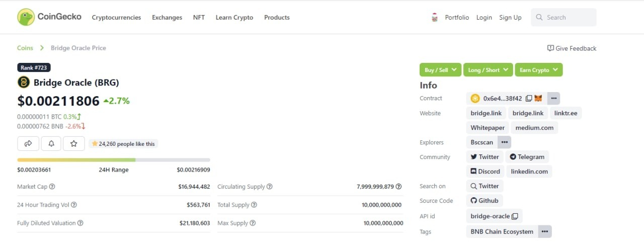This screenshot has height=247, width=644.
Task: Click the Give Feedback link
Action: [x=572, y=48]
